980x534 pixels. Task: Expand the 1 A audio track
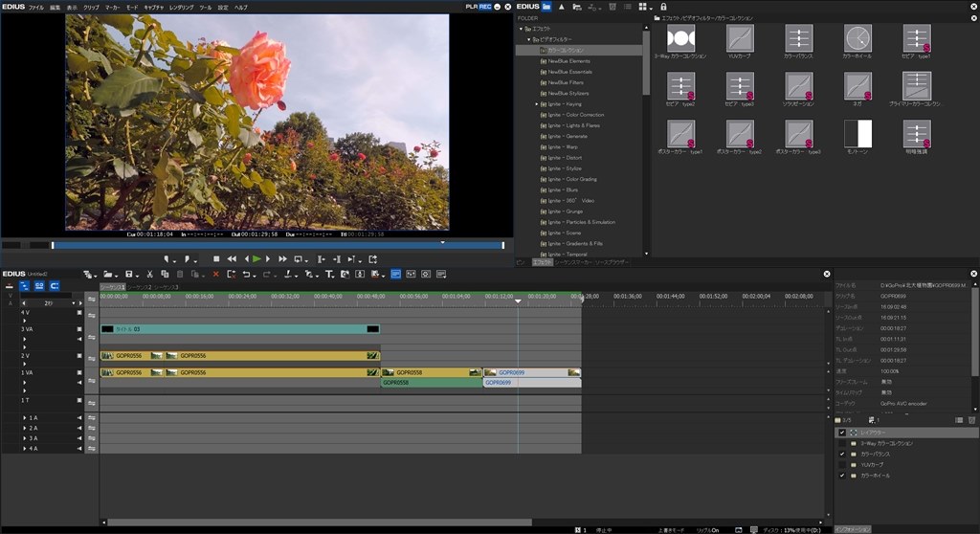pyautogui.click(x=25, y=417)
